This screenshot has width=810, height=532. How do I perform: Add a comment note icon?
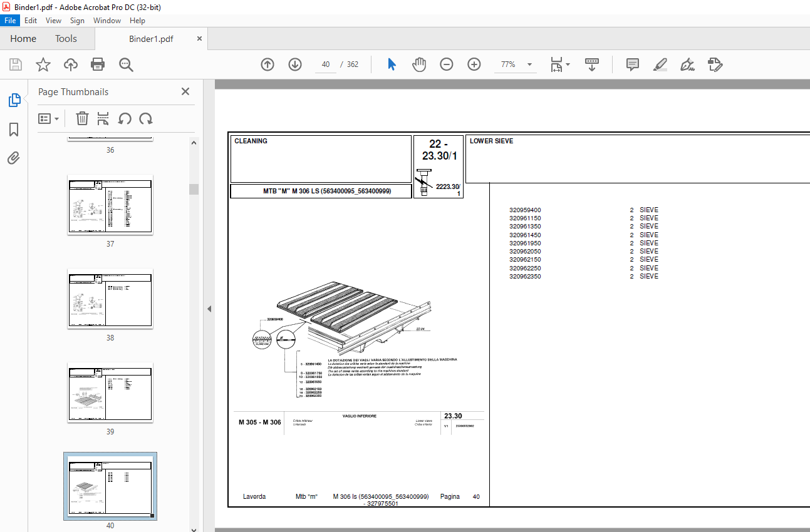[x=633, y=64]
